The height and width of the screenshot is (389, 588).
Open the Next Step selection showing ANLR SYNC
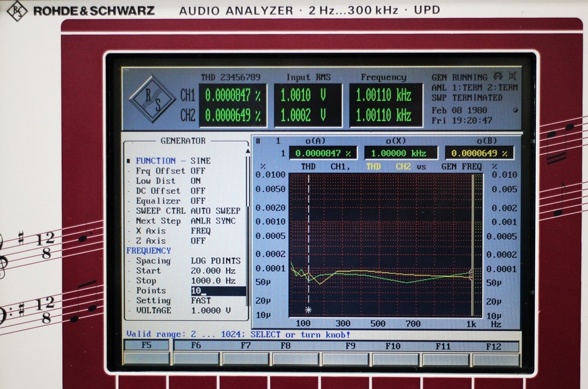pyautogui.click(x=213, y=221)
